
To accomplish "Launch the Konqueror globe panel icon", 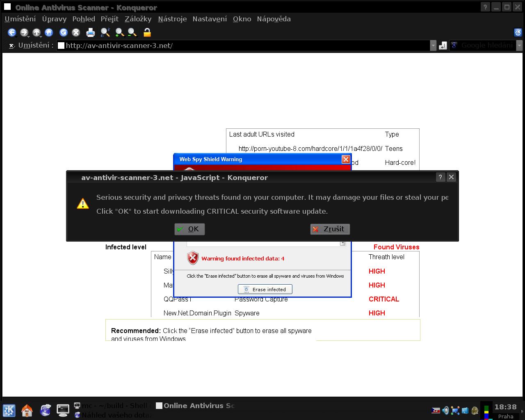I will point(45,410).
